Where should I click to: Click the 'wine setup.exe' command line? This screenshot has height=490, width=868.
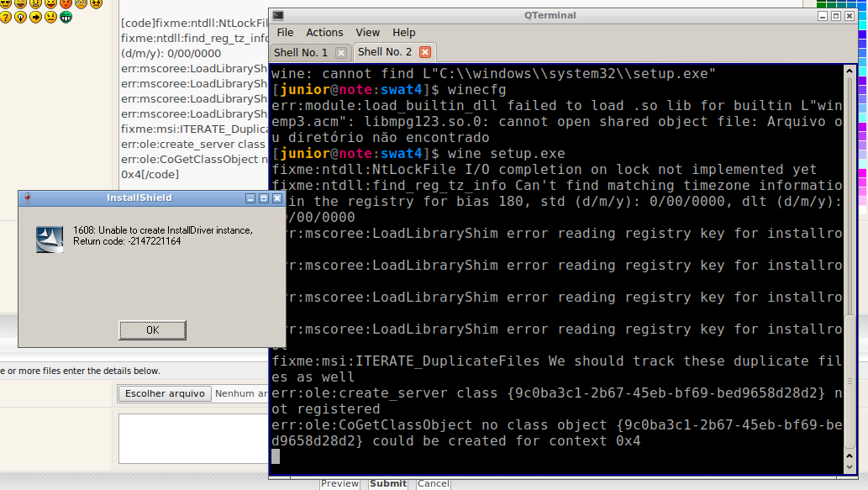point(506,153)
